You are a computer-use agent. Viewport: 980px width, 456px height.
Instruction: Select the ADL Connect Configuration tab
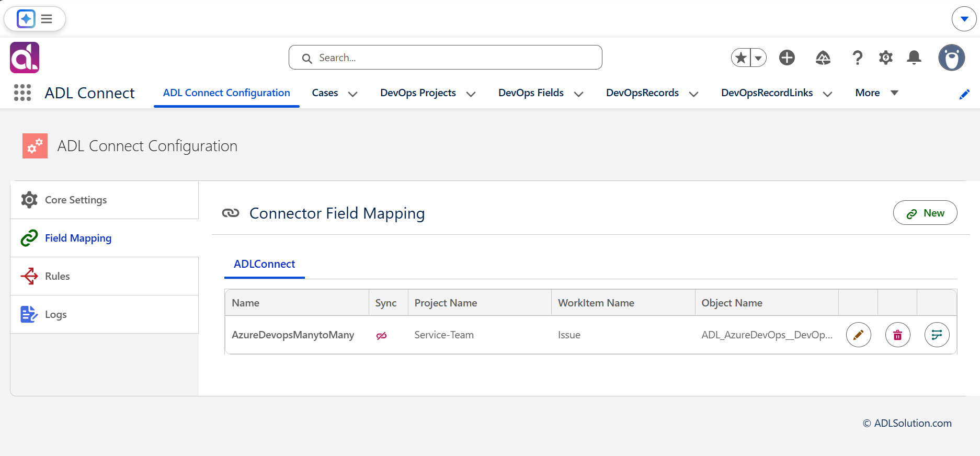click(x=226, y=93)
